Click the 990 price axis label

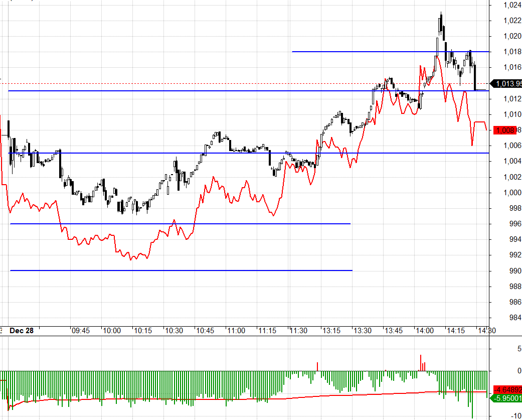(515, 271)
